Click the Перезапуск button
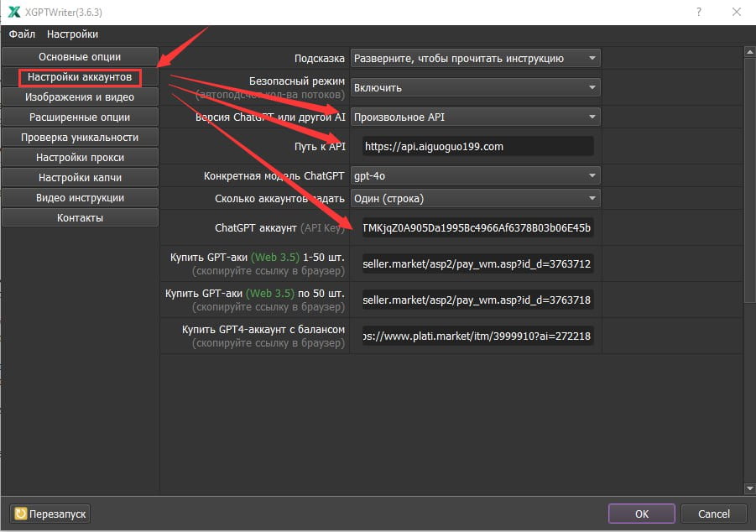The image size is (756, 532). (50, 514)
